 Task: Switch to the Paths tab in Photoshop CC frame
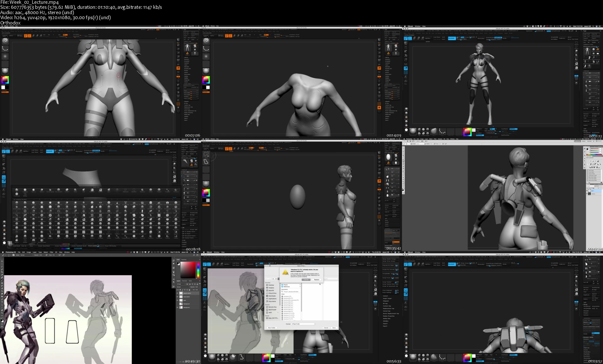tap(190, 281)
